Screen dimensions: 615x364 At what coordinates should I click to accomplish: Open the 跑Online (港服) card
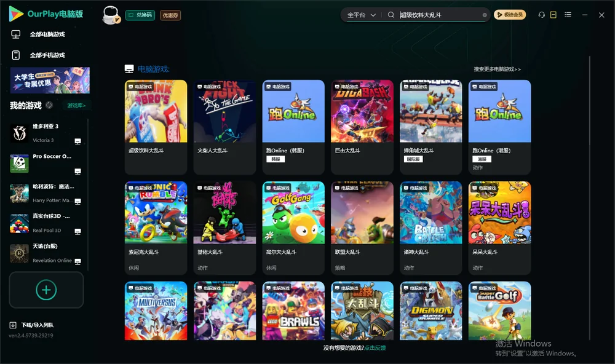(x=499, y=127)
